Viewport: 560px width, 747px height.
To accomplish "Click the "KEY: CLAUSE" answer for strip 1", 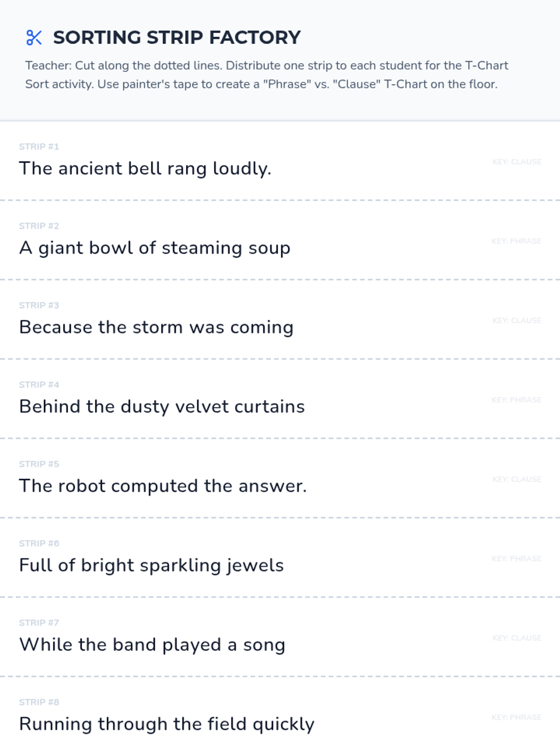I will (517, 162).
